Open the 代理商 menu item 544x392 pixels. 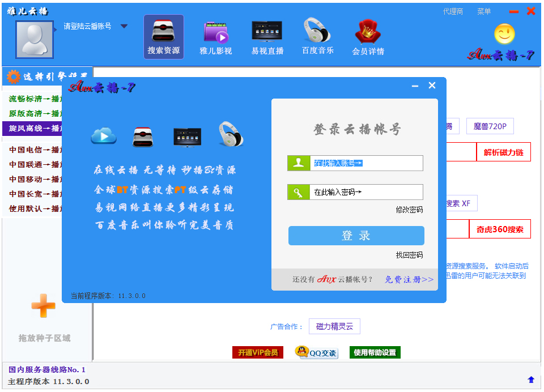(x=453, y=11)
